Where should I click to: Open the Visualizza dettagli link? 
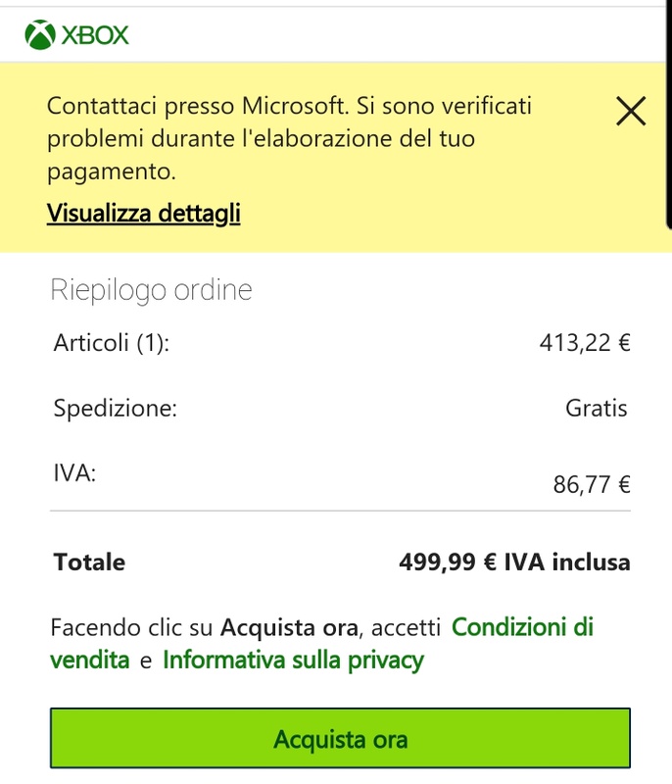click(143, 213)
